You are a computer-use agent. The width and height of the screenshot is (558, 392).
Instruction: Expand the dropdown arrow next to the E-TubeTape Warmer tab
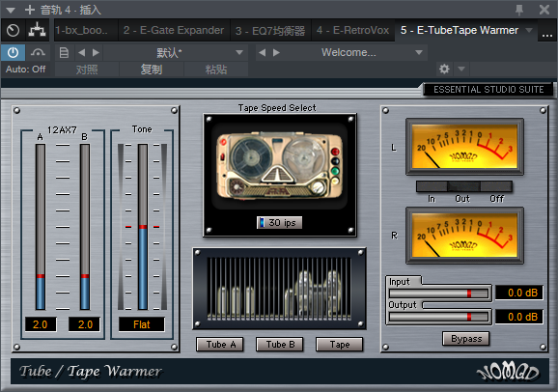529,30
